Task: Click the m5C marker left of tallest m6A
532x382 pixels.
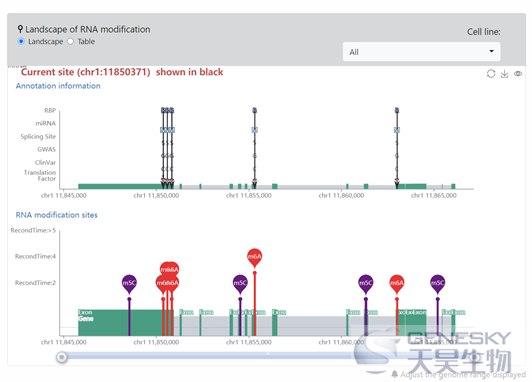Action: coord(240,283)
